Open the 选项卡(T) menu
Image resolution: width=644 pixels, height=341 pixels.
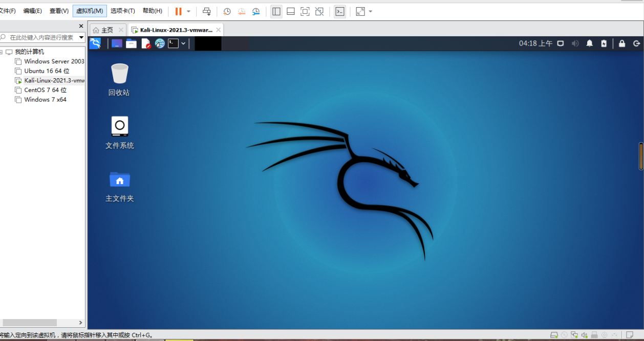click(x=123, y=11)
